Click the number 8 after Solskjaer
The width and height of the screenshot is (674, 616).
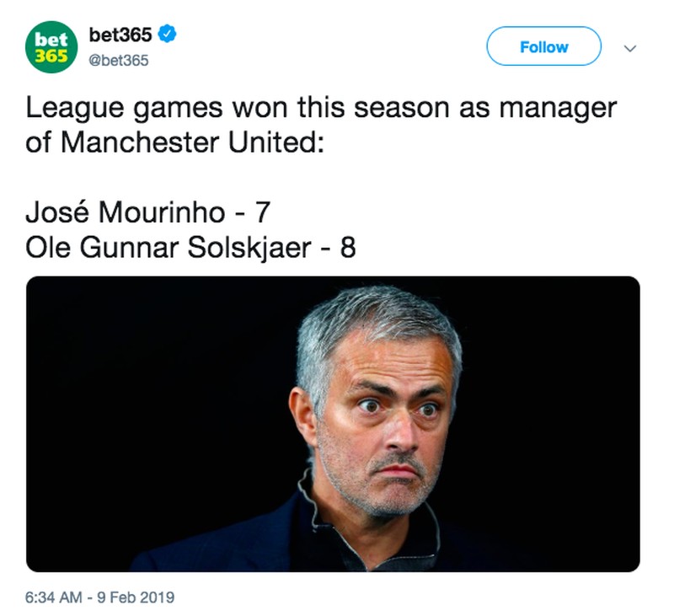coord(348,248)
